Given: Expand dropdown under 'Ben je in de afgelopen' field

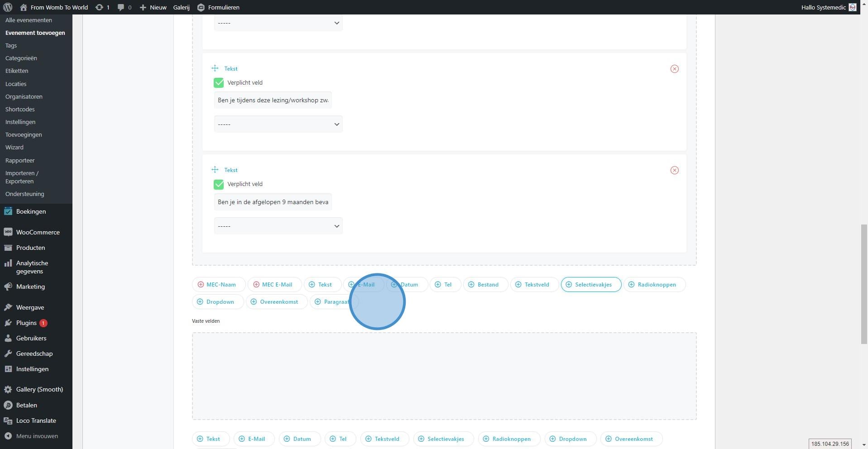Looking at the screenshot, I should (278, 226).
